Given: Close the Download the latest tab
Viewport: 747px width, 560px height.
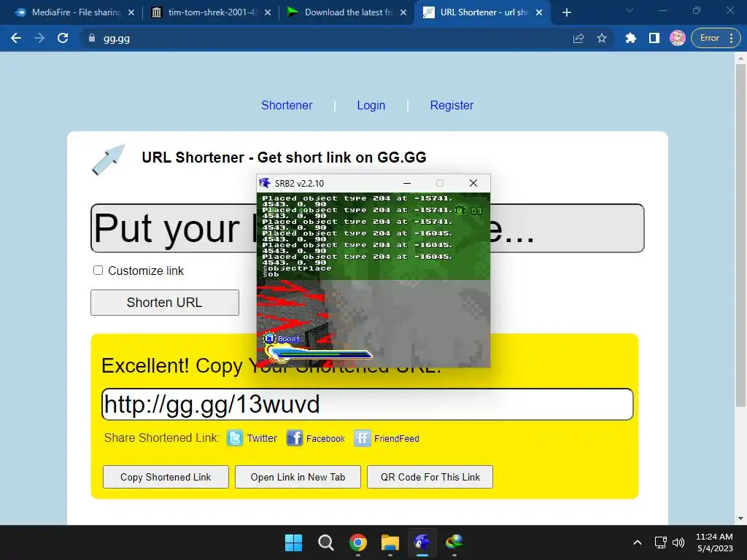Looking at the screenshot, I should point(403,12).
